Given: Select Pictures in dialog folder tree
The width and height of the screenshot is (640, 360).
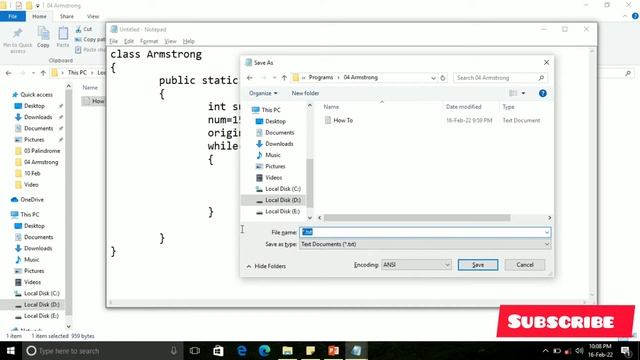Looking at the screenshot, I should (x=275, y=166).
